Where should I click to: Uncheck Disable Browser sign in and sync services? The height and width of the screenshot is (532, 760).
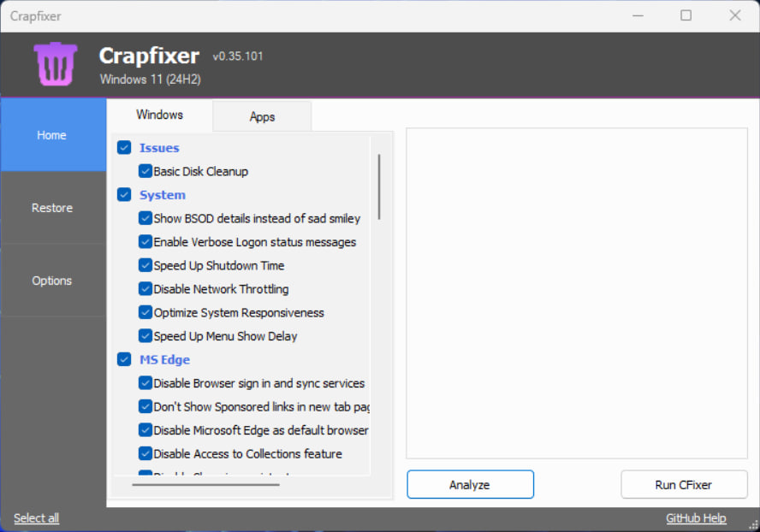click(145, 383)
